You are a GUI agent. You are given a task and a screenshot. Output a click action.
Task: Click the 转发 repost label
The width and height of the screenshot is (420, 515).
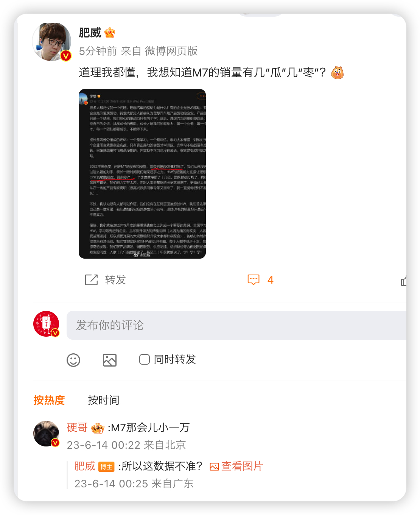115,280
